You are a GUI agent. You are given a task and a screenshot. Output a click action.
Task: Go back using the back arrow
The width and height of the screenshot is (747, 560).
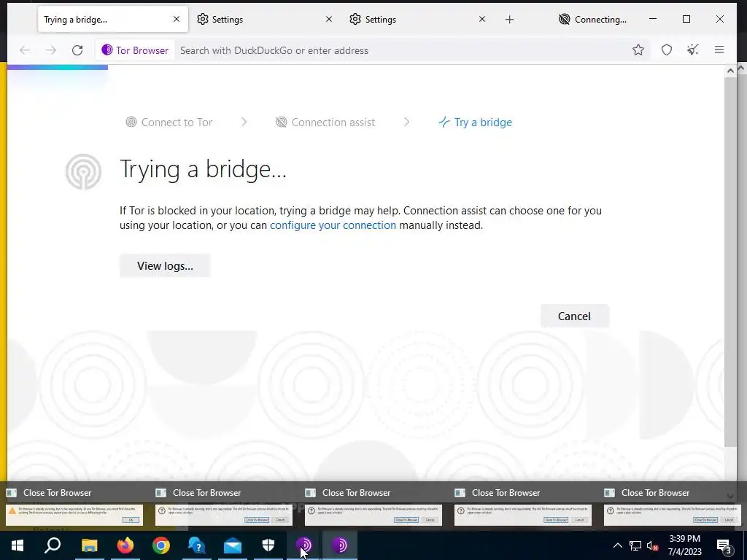25,50
